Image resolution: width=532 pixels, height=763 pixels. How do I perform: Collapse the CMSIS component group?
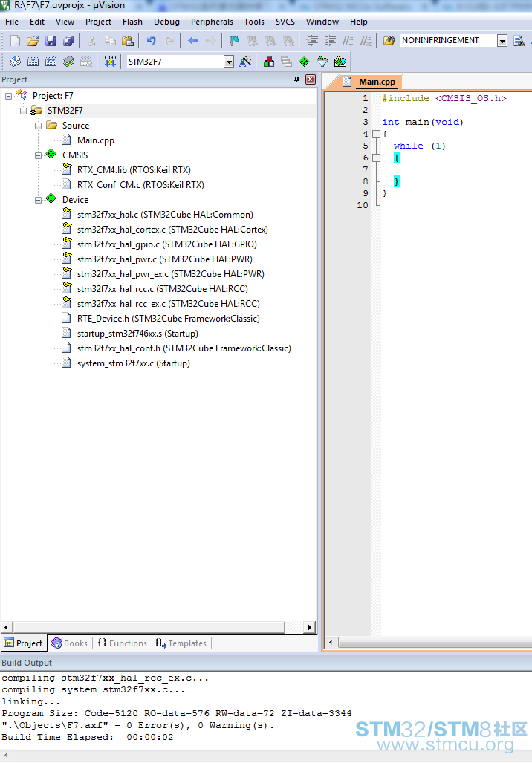pos(38,155)
